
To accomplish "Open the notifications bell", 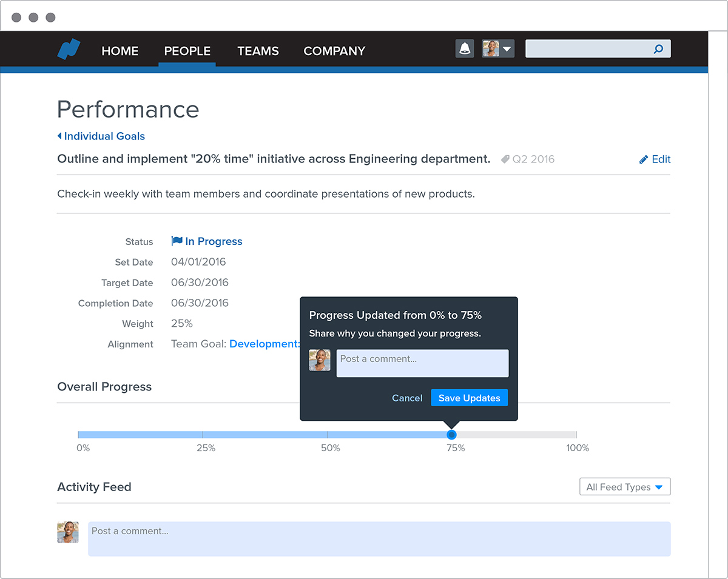I will [465, 49].
